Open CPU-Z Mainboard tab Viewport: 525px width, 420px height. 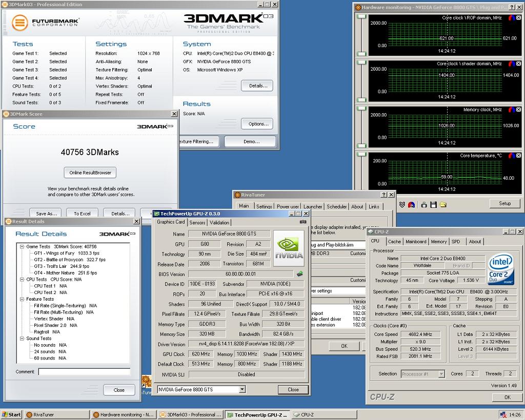(x=416, y=241)
